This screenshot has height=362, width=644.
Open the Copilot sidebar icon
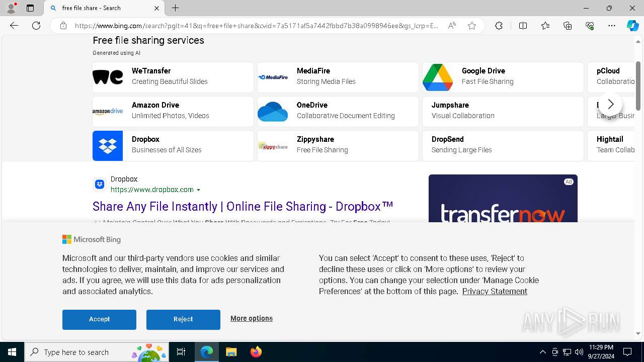(x=632, y=26)
